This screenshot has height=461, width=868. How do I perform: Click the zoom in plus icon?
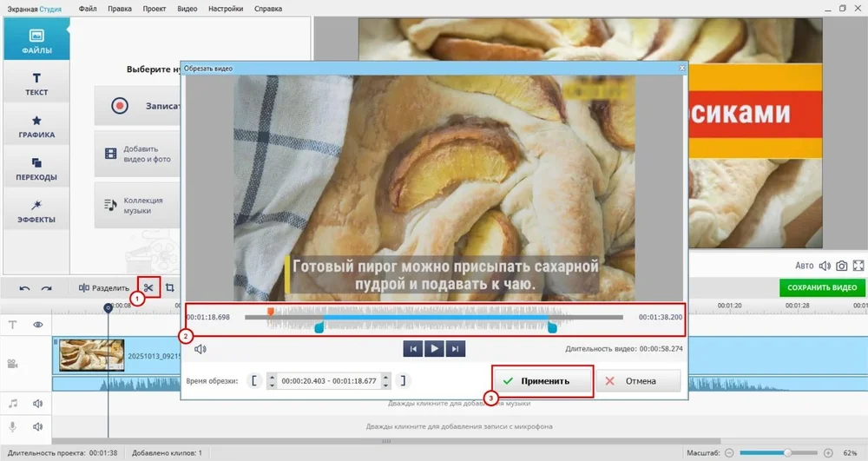(x=828, y=452)
